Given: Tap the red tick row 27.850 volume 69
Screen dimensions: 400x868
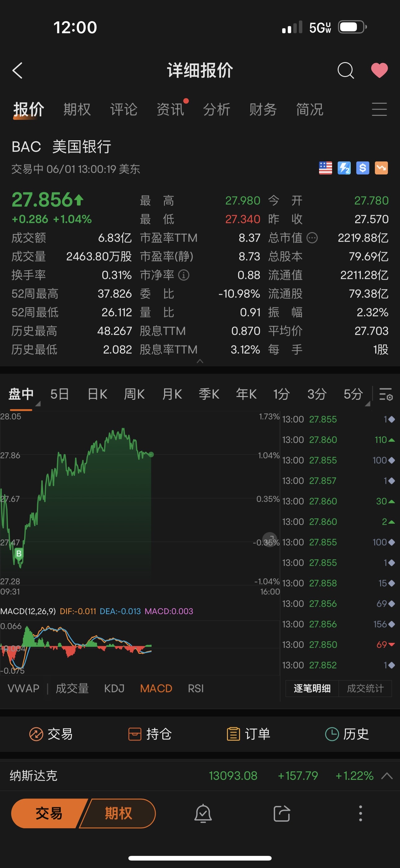Looking at the screenshot, I should 338,644.
